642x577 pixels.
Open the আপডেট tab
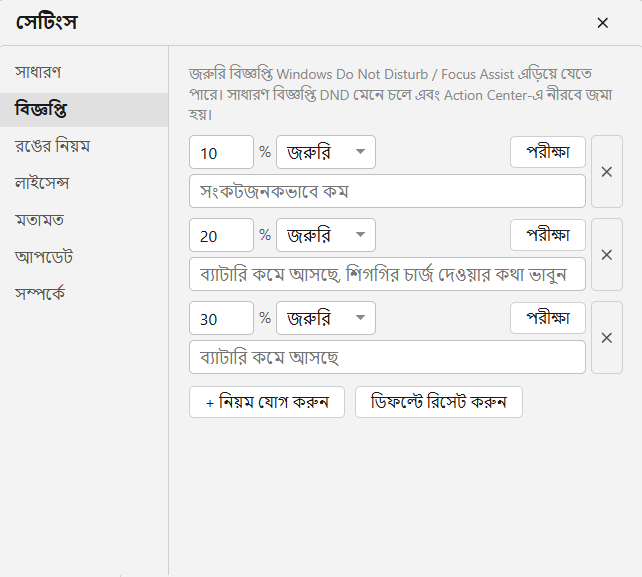point(84,257)
